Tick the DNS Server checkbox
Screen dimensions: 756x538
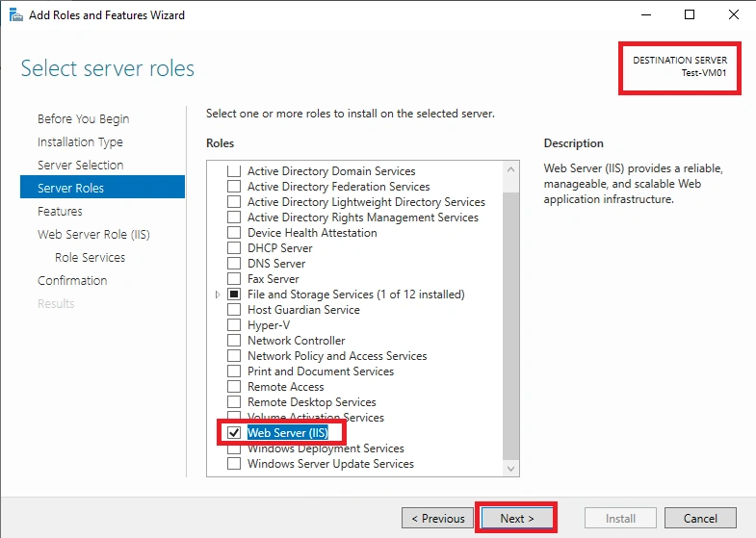coord(234,264)
